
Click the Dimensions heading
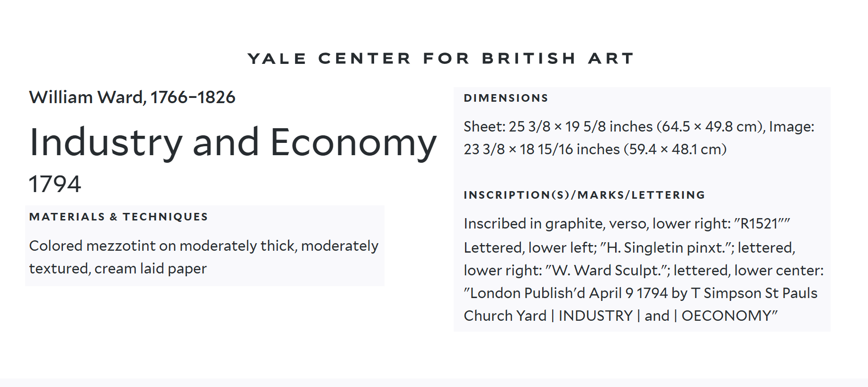click(x=506, y=98)
